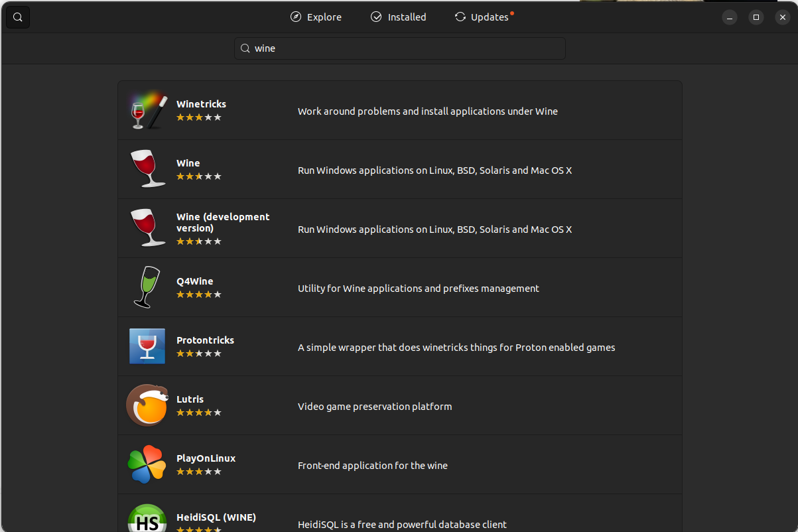
Task: Open the green Q4Wine glass icon
Action: click(147, 287)
